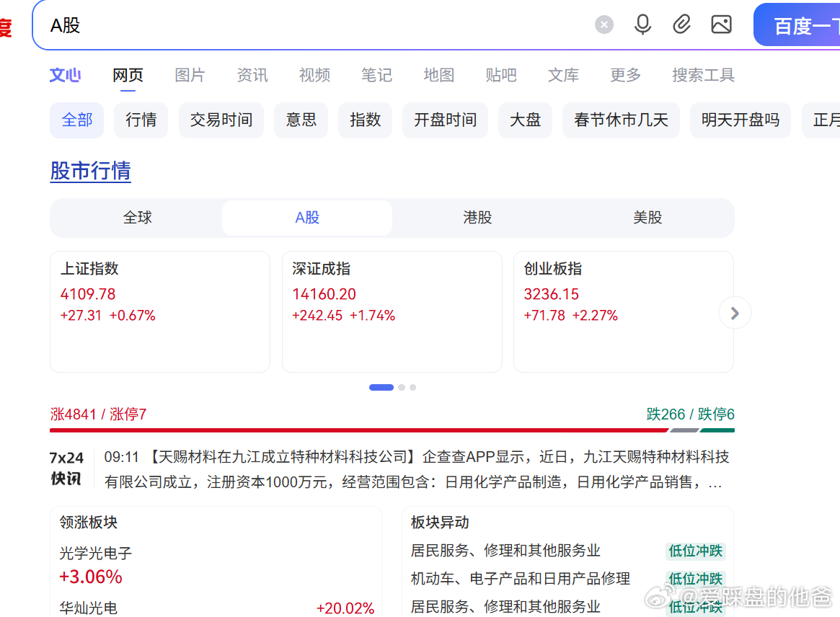Attach a file with the paperclip icon

click(681, 25)
